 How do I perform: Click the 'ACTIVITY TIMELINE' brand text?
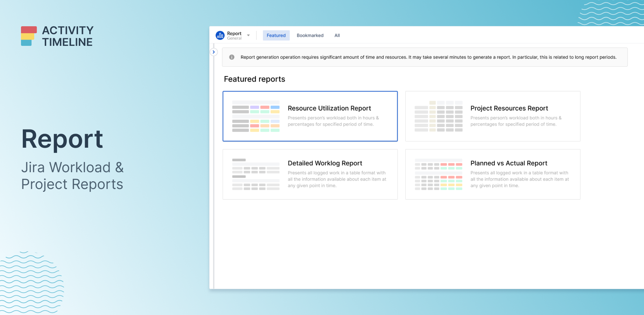68,36
